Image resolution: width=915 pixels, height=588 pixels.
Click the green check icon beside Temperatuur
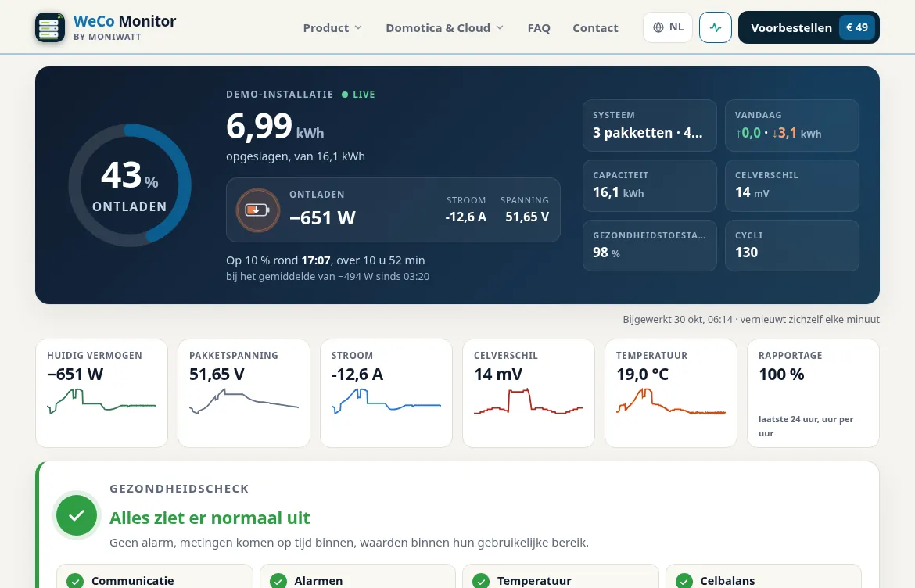[x=481, y=580]
